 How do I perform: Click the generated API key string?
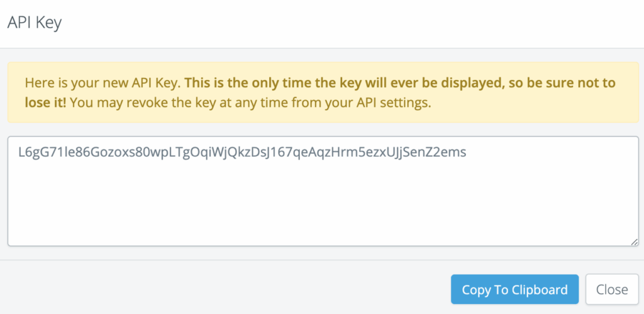[242, 152]
